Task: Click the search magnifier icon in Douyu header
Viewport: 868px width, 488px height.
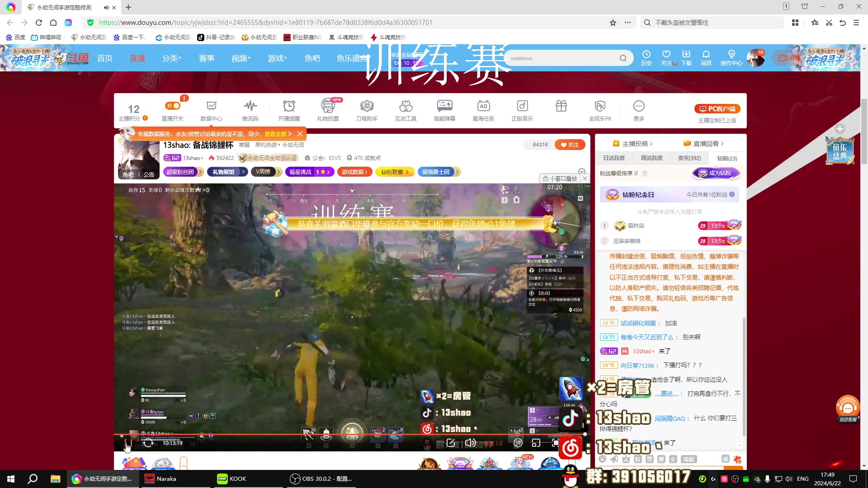Action: [623, 58]
